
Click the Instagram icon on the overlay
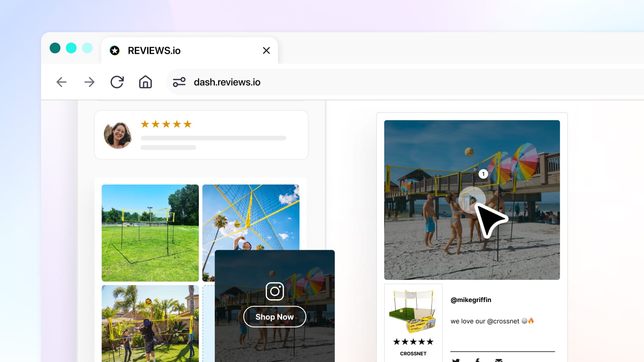point(275,291)
